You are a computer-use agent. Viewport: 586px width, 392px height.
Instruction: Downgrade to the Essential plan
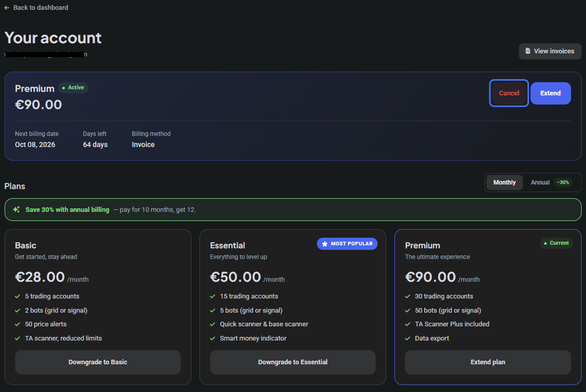292,362
